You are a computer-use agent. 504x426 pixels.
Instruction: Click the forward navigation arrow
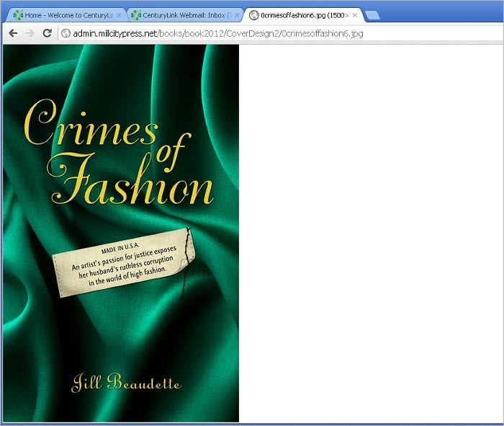30,33
